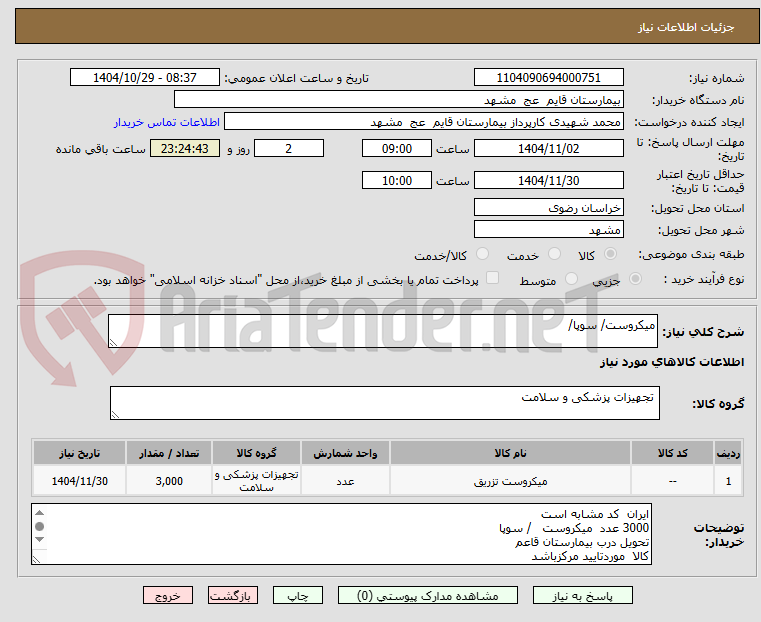Click the خروج exit button

[167, 595]
